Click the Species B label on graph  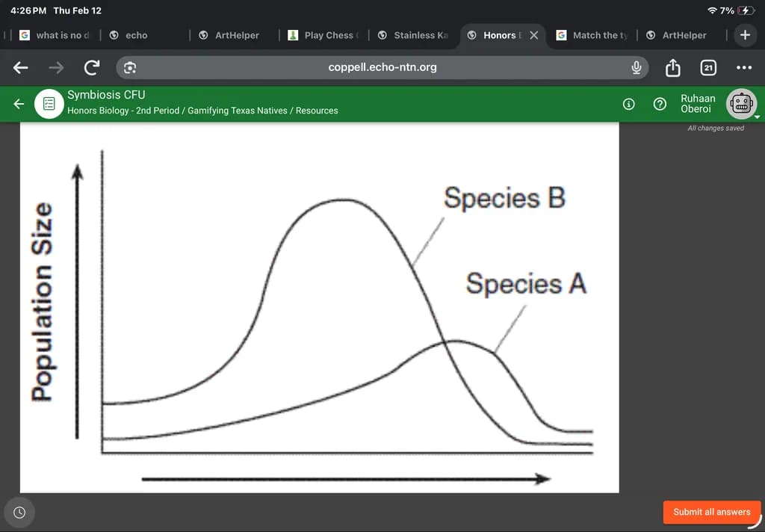[x=504, y=198]
